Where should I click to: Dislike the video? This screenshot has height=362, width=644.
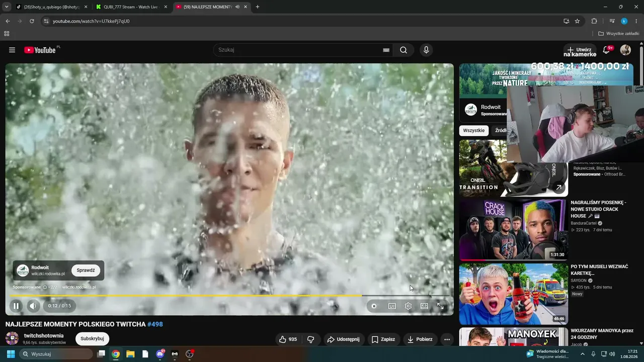311,339
